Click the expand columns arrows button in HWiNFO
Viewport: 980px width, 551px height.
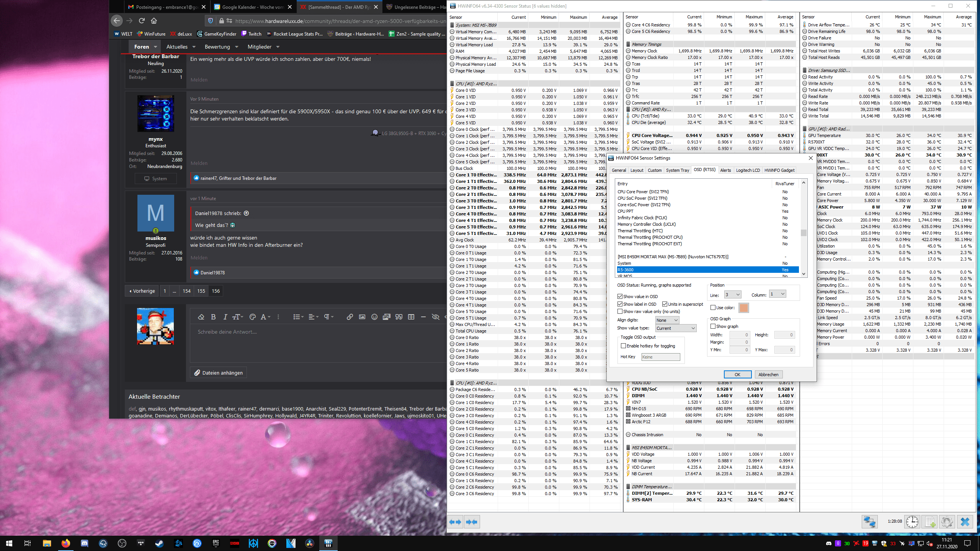(x=455, y=522)
